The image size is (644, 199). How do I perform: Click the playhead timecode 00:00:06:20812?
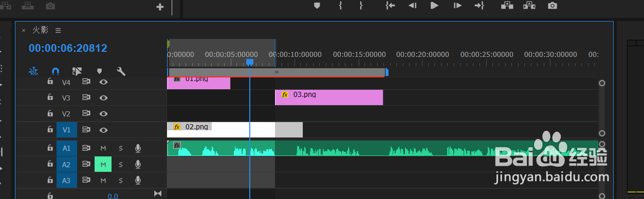[x=68, y=48]
